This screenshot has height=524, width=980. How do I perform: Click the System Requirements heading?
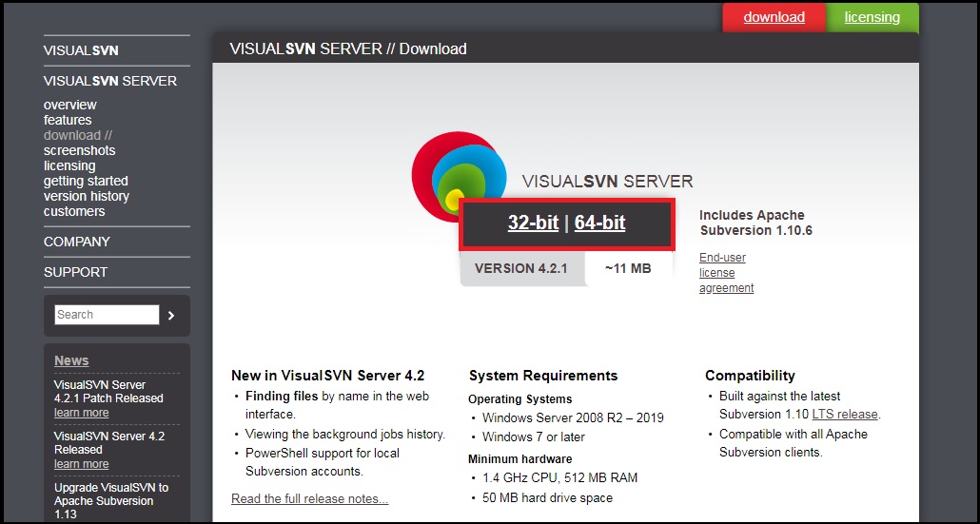pos(543,376)
